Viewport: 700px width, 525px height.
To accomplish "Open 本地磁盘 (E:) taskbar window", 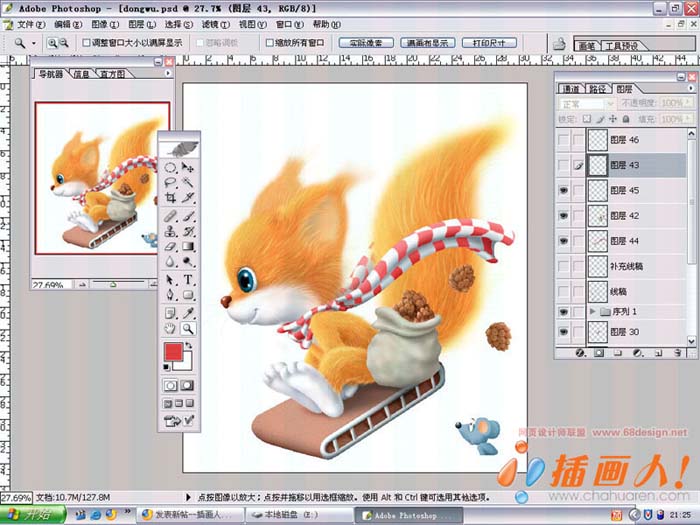I will coord(300,515).
